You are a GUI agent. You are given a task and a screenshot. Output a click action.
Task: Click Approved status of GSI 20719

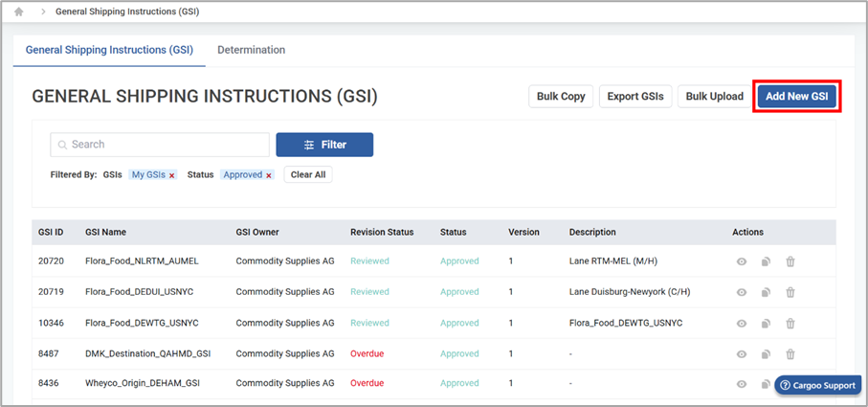pyautogui.click(x=459, y=292)
